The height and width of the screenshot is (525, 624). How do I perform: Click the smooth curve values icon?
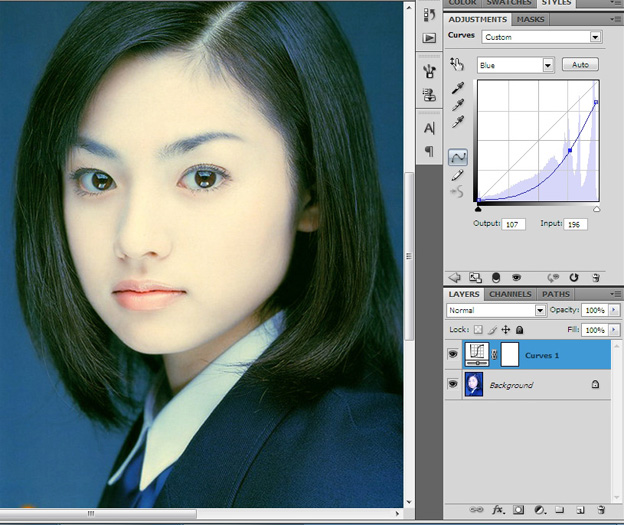[457, 192]
